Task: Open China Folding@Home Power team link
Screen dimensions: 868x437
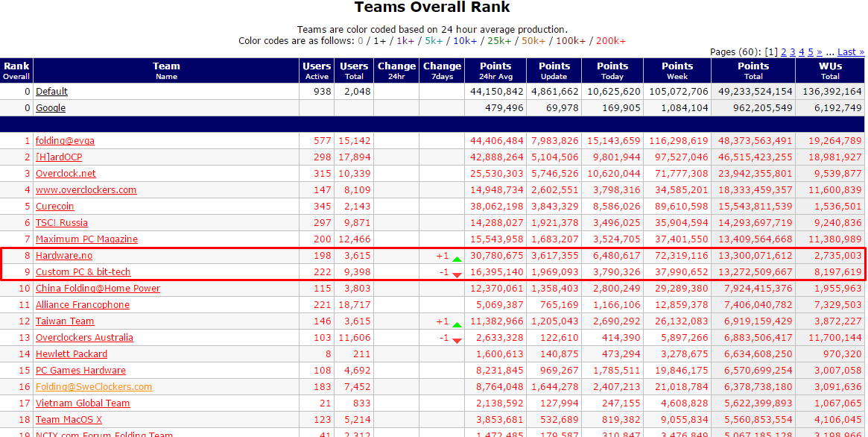Action: pyautogui.click(x=98, y=289)
